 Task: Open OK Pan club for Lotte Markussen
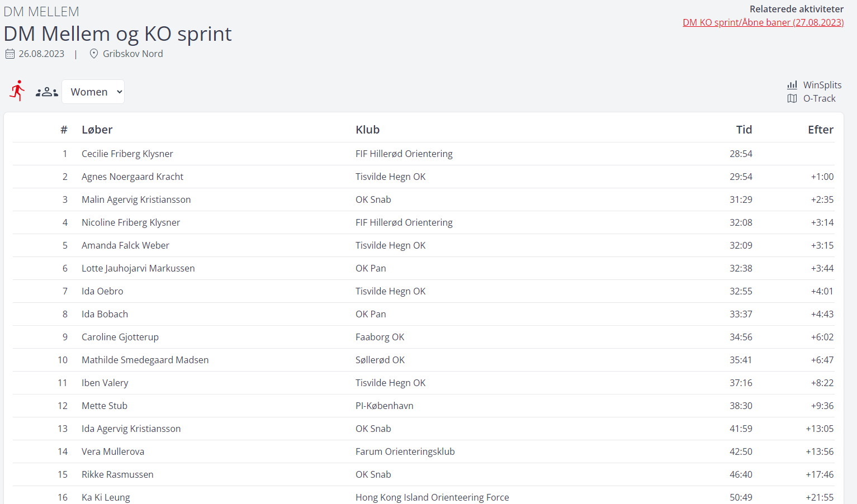371,268
